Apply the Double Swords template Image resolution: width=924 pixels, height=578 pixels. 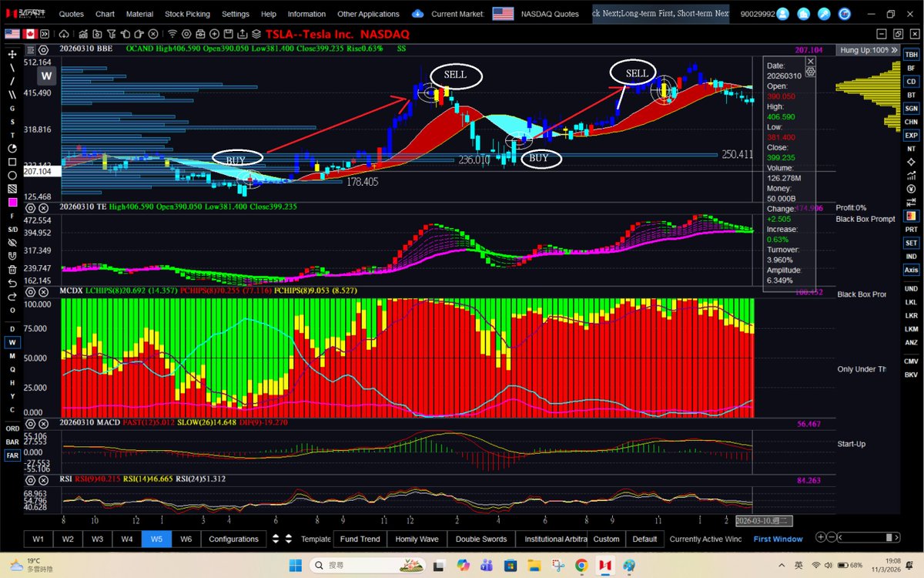[x=480, y=539]
